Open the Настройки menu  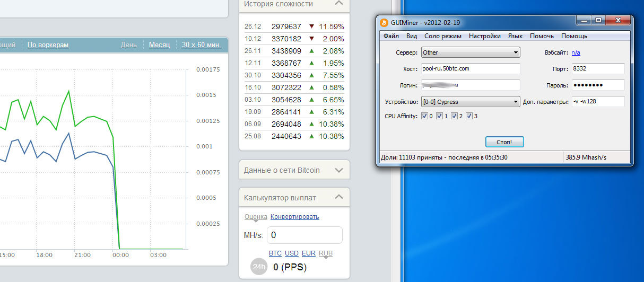pyautogui.click(x=485, y=36)
